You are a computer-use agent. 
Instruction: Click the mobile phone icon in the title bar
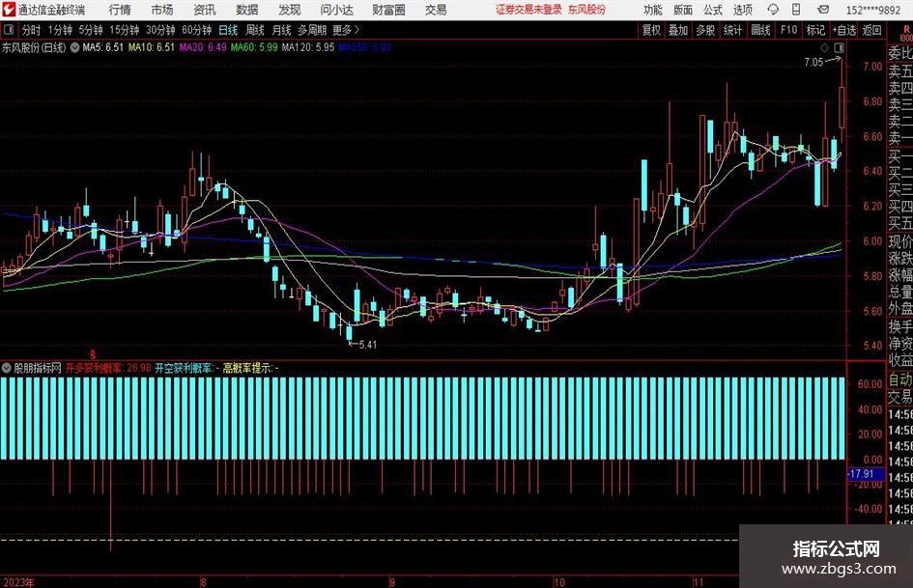point(796,10)
